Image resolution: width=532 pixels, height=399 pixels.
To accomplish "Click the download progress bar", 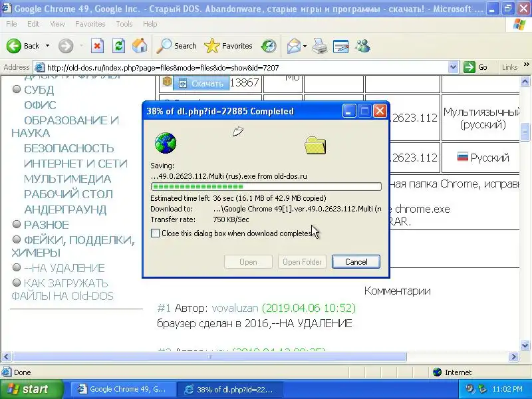I will 266,187.
